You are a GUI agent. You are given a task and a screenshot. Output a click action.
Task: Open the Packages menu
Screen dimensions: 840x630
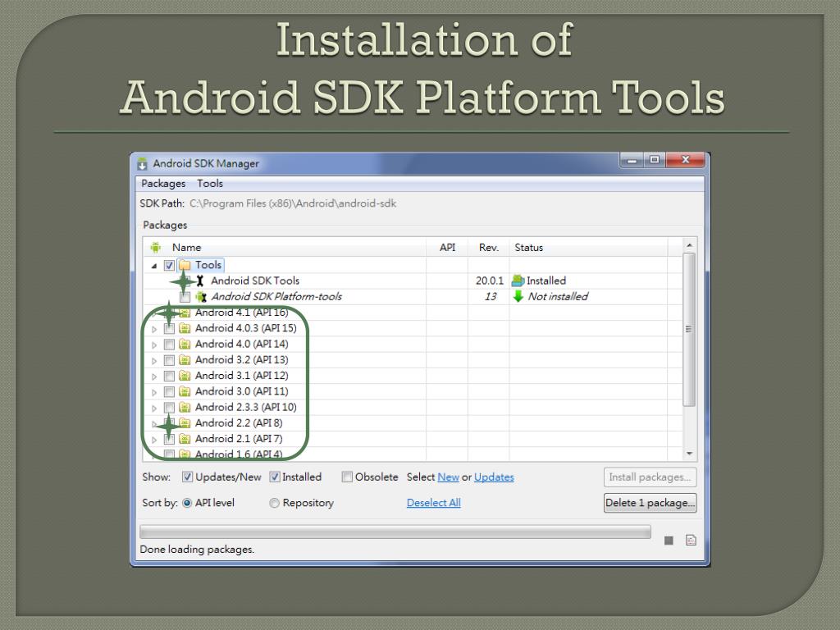click(x=163, y=183)
